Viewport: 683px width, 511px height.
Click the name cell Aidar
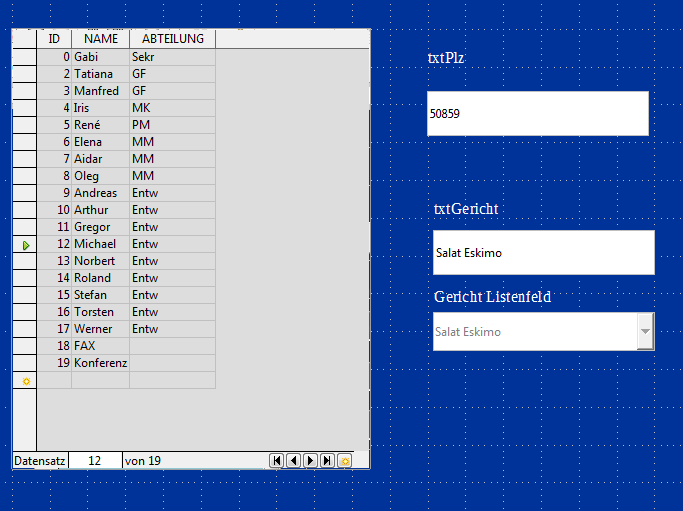tap(100, 159)
